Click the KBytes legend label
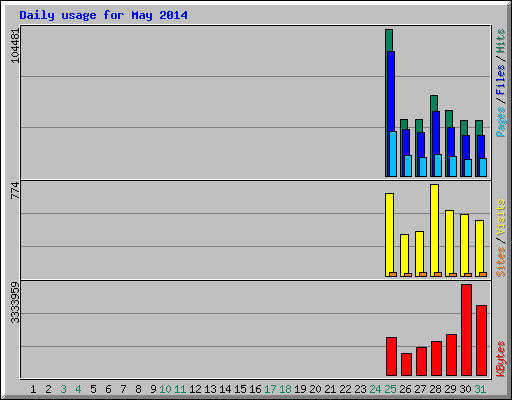Viewport: 512px width, 400px height. [500, 359]
